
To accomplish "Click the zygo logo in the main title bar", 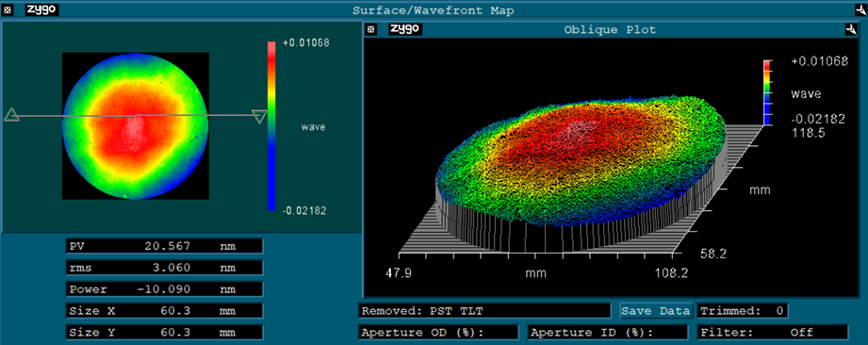I will click(42, 10).
